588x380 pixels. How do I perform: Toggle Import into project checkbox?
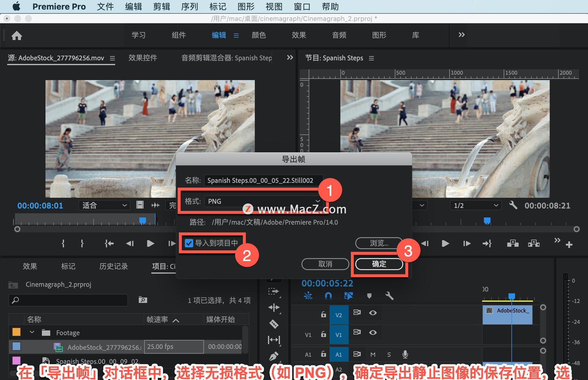pos(189,243)
